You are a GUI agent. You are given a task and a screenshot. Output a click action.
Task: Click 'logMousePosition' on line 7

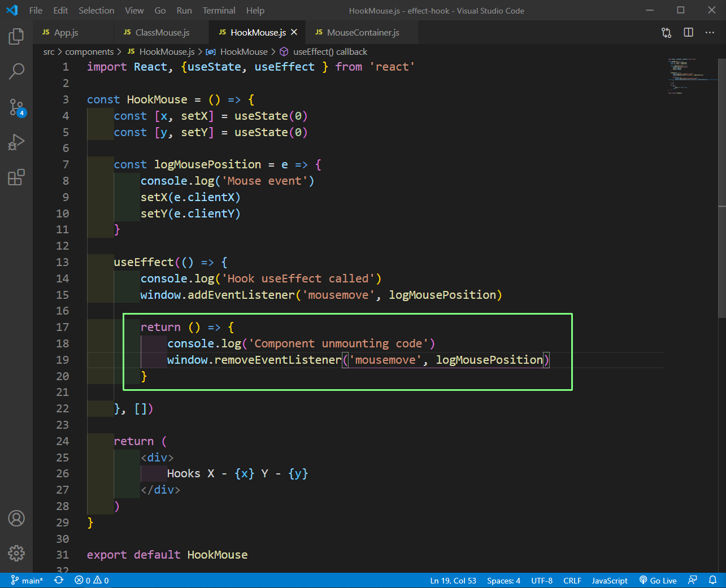[207, 164]
